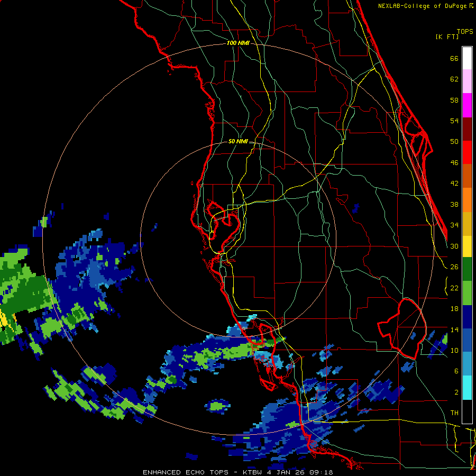
Task: Click the yellow legend swatch
Action: coord(467,246)
